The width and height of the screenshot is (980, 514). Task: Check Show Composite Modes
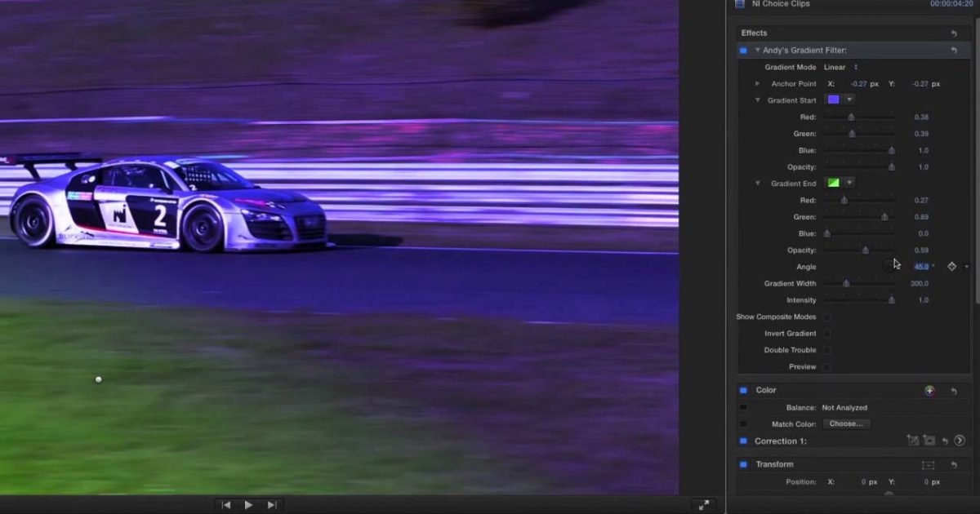pos(826,317)
